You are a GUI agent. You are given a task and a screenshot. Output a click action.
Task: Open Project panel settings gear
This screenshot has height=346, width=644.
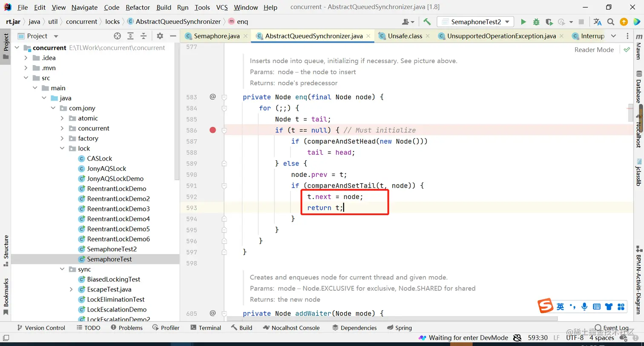(x=160, y=36)
